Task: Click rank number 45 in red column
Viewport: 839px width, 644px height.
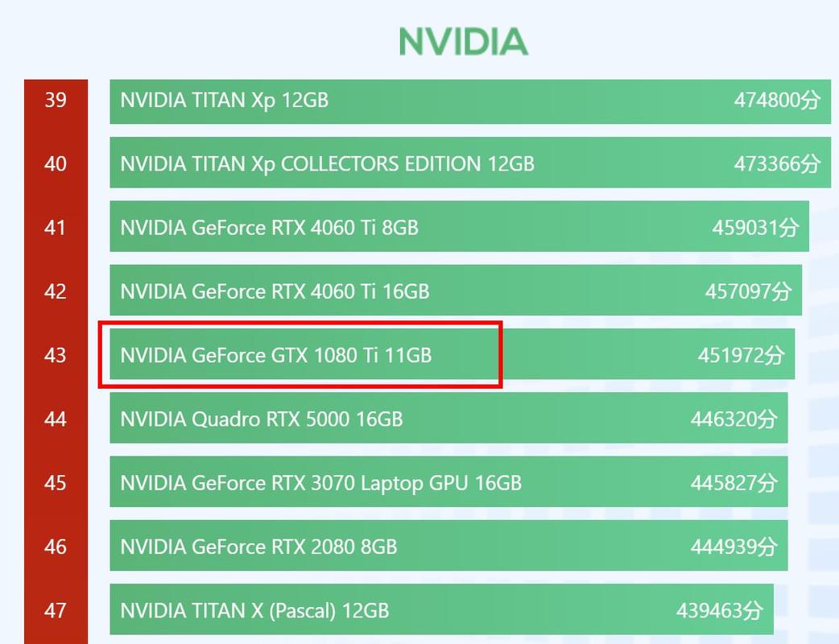Action: 56,483
